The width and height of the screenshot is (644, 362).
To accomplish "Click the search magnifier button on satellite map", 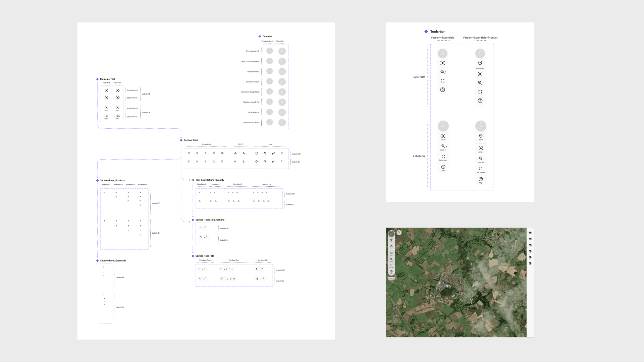I will (x=399, y=233).
